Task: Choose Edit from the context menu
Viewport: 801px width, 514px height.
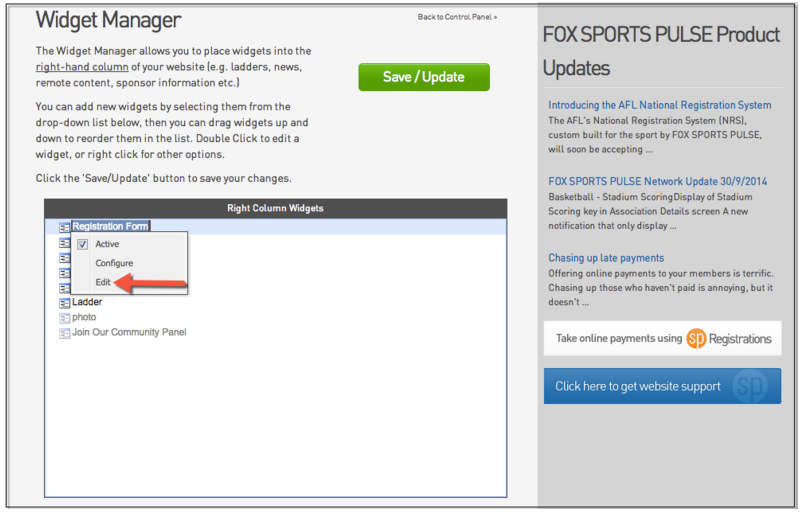Action: (103, 282)
